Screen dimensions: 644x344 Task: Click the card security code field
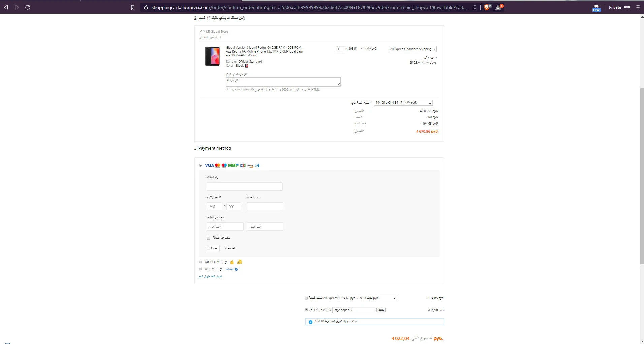pyautogui.click(x=265, y=206)
